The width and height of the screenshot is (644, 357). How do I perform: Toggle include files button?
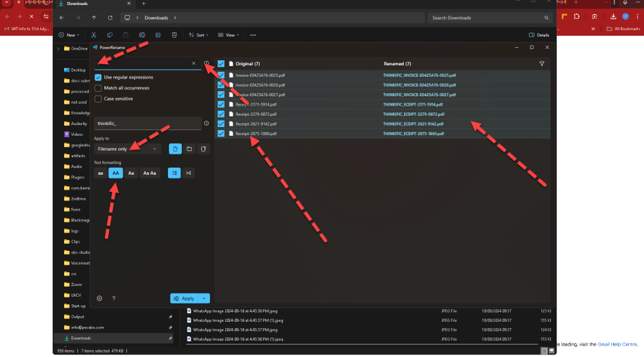click(175, 149)
